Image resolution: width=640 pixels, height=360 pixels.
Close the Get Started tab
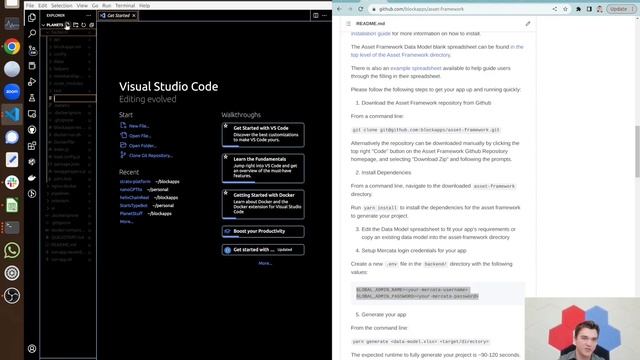(133, 16)
